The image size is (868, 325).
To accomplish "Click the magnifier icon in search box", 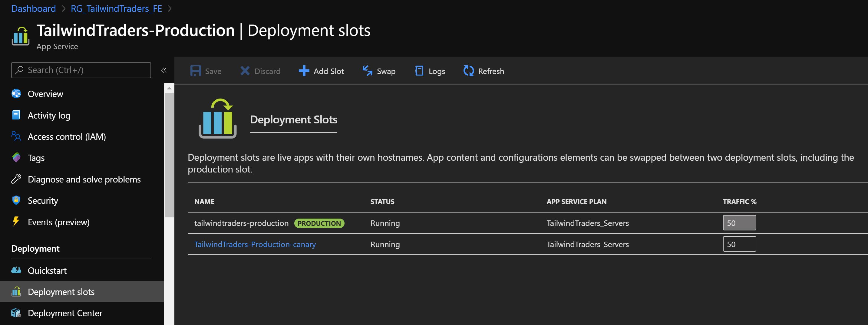I will tap(20, 70).
